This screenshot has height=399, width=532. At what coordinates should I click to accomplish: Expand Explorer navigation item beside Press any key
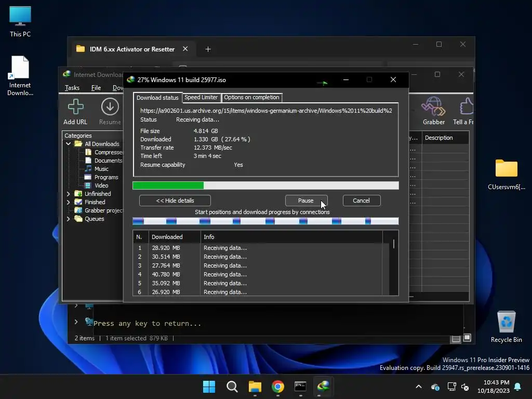[76, 321]
